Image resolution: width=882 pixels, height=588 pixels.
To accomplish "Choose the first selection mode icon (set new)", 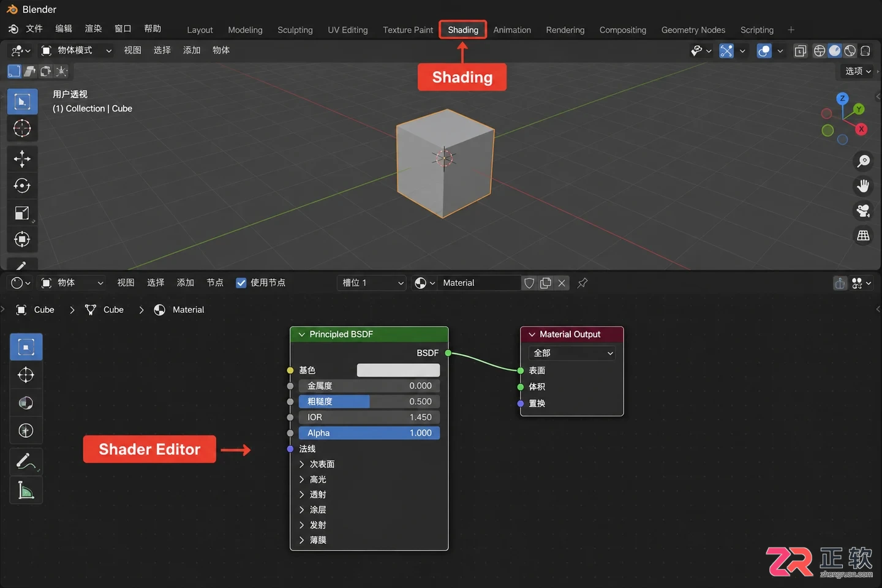I will [14, 71].
